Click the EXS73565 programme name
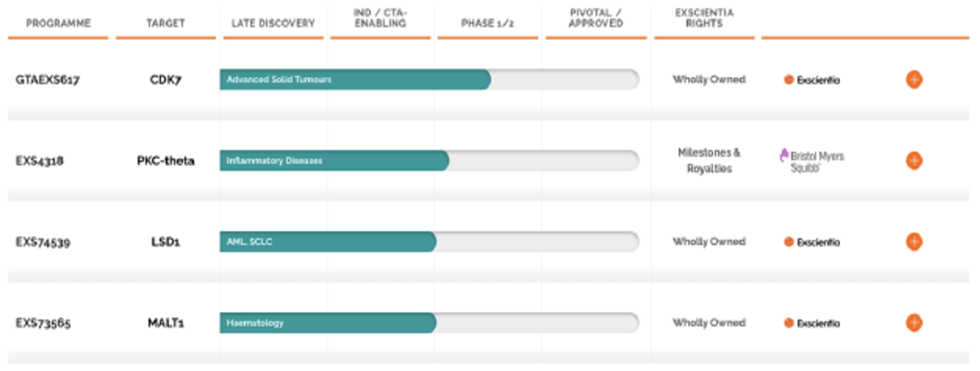 (43, 323)
